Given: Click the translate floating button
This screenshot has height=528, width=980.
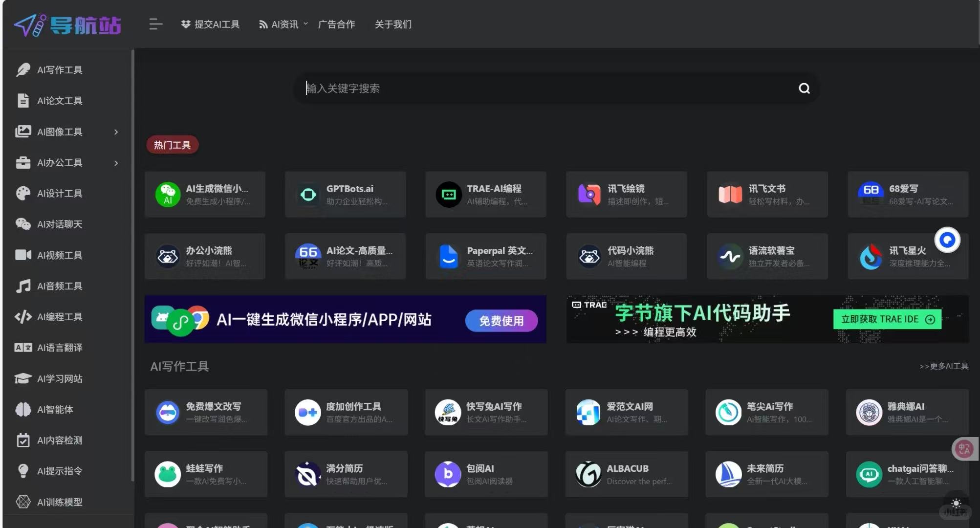Looking at the screenshot, I should click(x=964, y=448).
